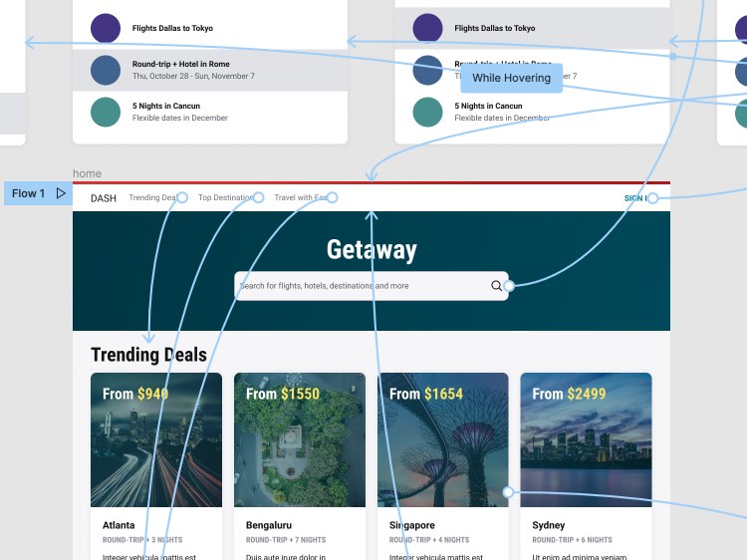747x560 pixels.
Task: Open the Trending Deals nav link
Action: click(x=150, y=198)
